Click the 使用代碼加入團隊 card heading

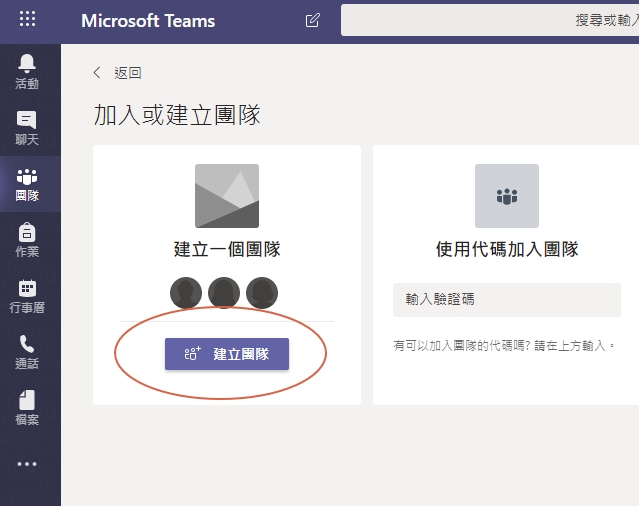(x=507, y=249)
